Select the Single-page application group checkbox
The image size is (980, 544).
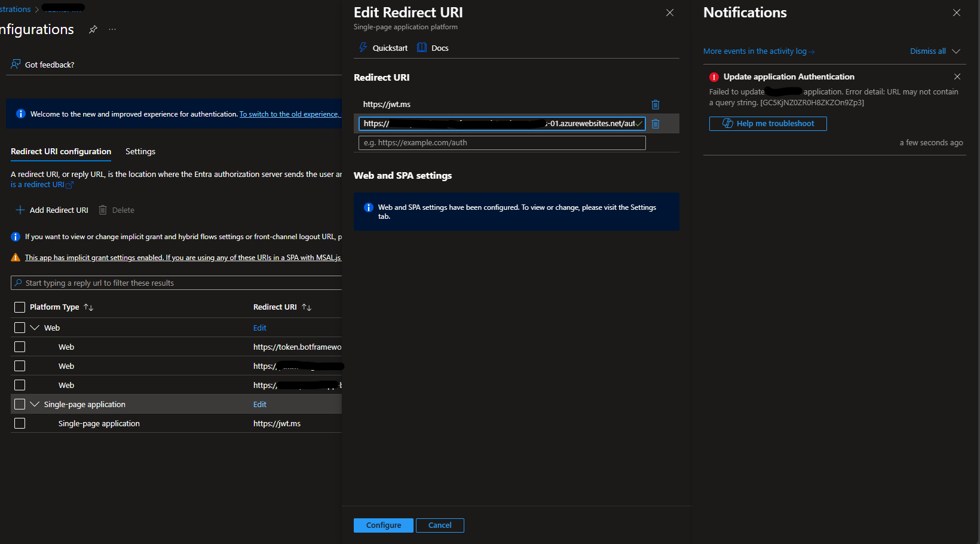pos(20,404)
